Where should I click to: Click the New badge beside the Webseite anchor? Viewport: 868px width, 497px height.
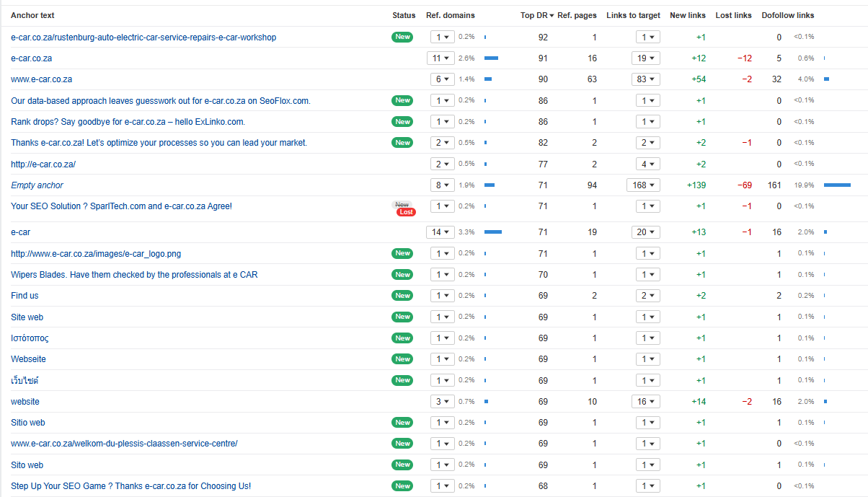pos(402,359)
